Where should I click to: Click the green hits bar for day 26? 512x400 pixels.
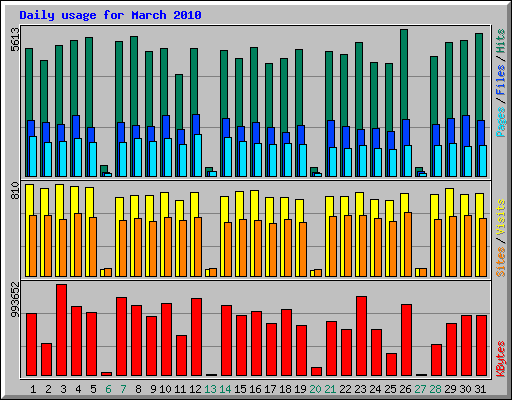[404, 74]
